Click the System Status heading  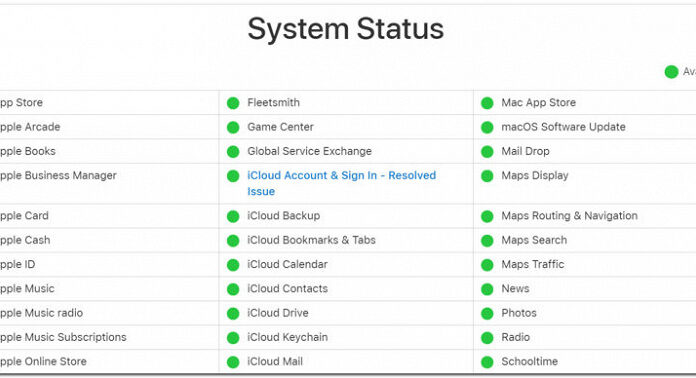345,29
